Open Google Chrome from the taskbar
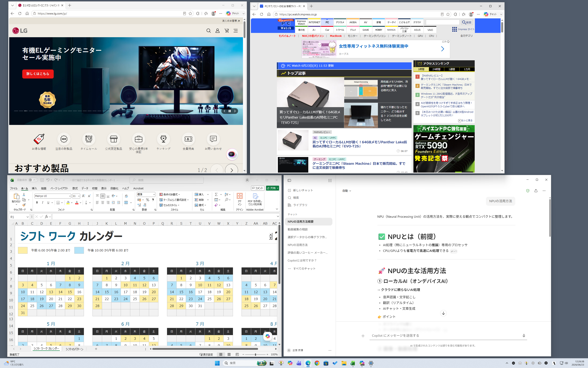Viewport: 588px width, 368px height. click(317, 363)
